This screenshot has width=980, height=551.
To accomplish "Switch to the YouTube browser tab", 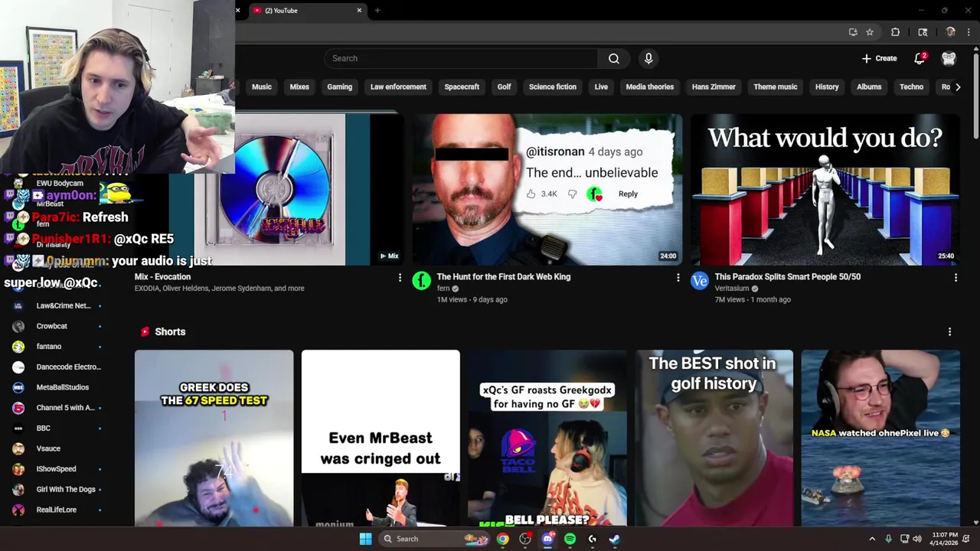I will [x=306, y=11].
